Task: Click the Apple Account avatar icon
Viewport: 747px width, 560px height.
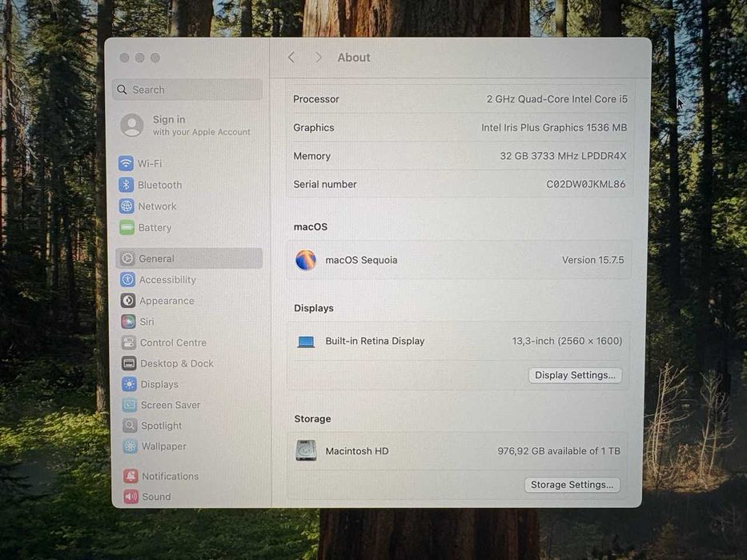Action: point(132,126)
